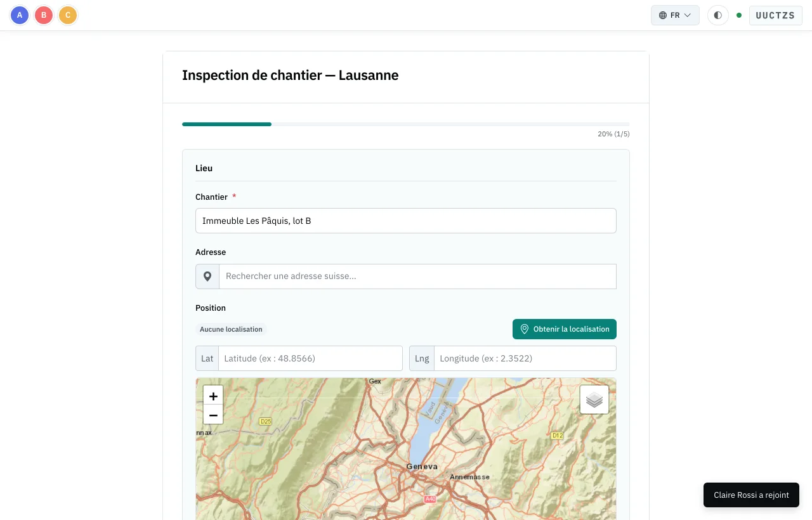
Task: Zoom in on the map
Action: click(213, 396)
